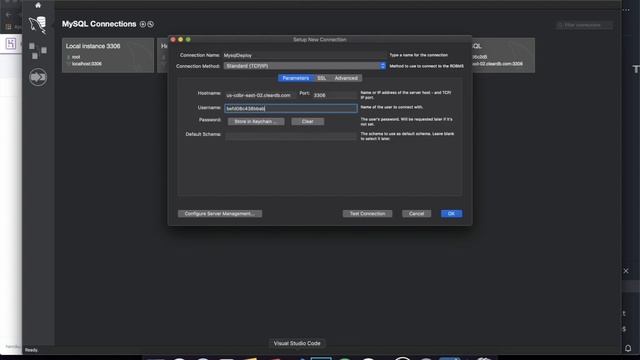640x360 pixels.
Task: Cancel the Setup New Connection dialog
Action: click(416, 213)
